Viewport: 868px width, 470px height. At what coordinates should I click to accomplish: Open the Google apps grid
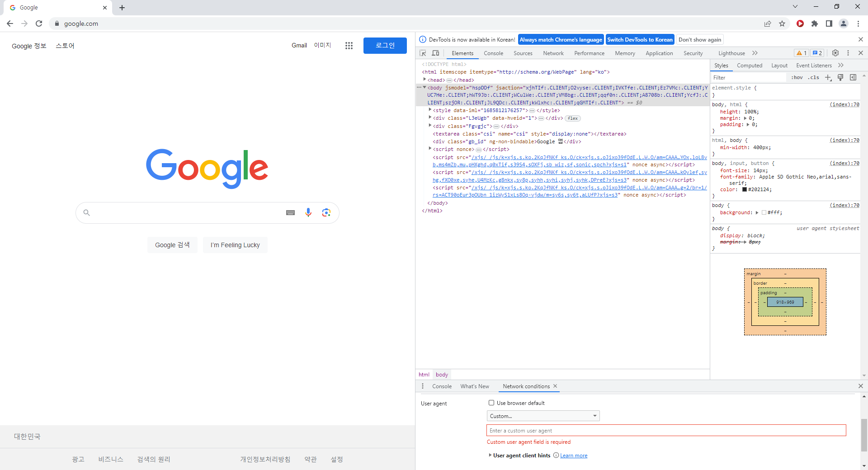click(349, 45)
